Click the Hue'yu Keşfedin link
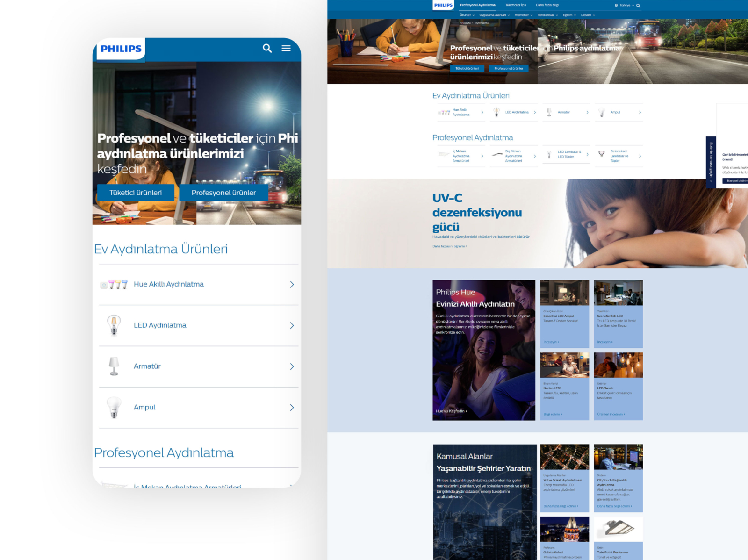Image resolution: width=748 pixels, height=560 pixels. 451,411
